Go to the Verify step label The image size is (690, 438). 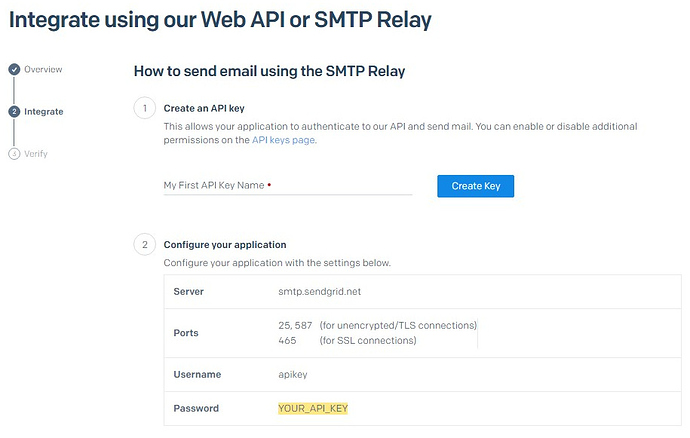pos(36,154)
